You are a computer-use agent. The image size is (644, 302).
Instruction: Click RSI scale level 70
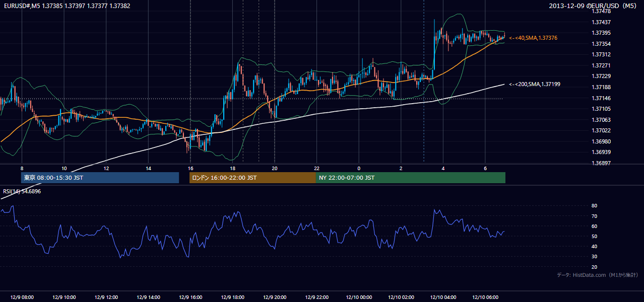coord(595,216)
